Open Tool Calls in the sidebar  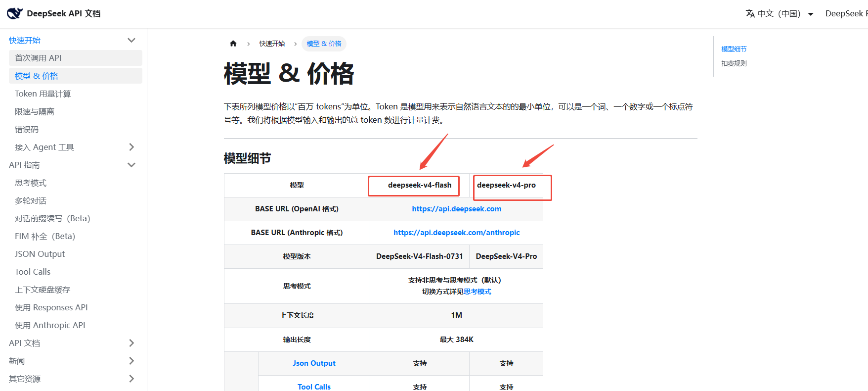pyautogui.click(x=76, y=272)
